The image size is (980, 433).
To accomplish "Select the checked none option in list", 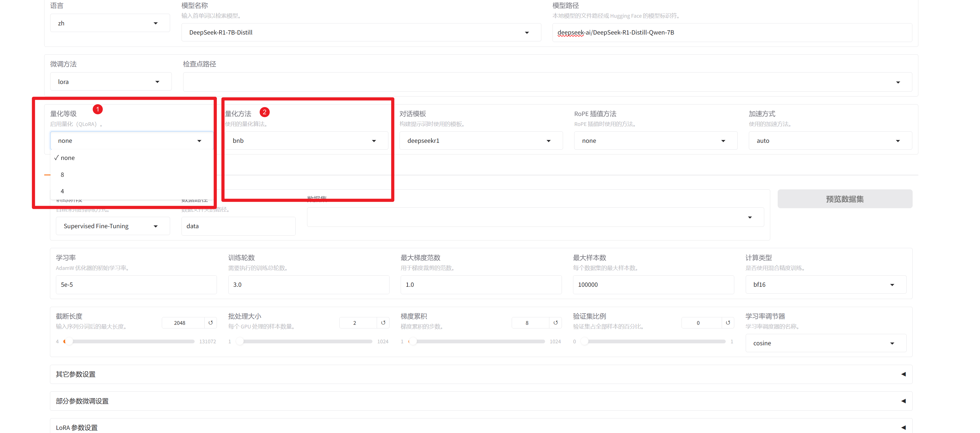I will [x=68, y=158].
